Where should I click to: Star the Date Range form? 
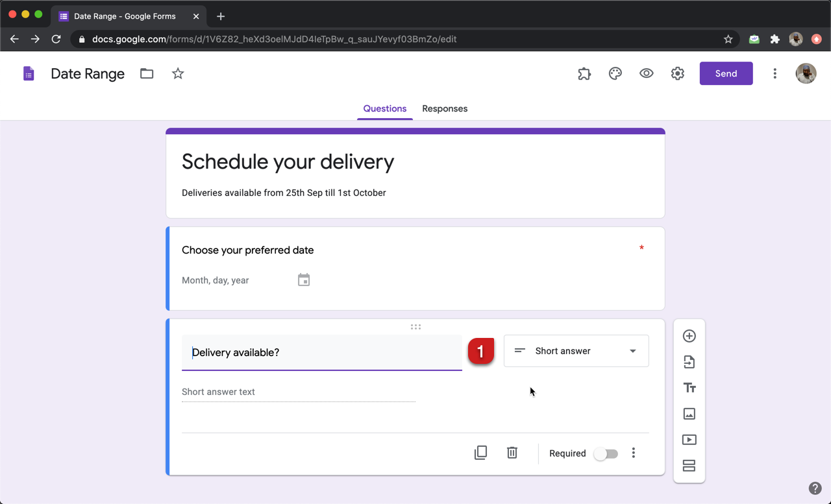coord(178,73)
